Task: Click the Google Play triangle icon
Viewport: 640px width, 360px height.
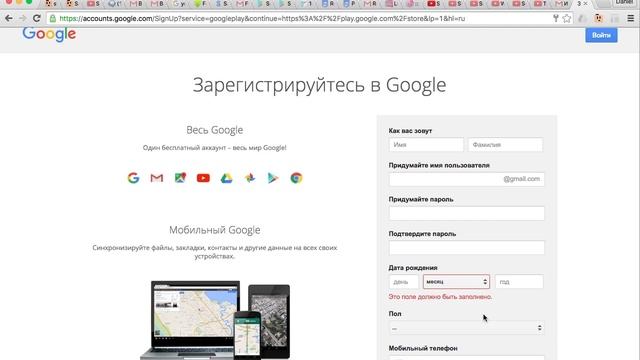Action: point(273,178)
